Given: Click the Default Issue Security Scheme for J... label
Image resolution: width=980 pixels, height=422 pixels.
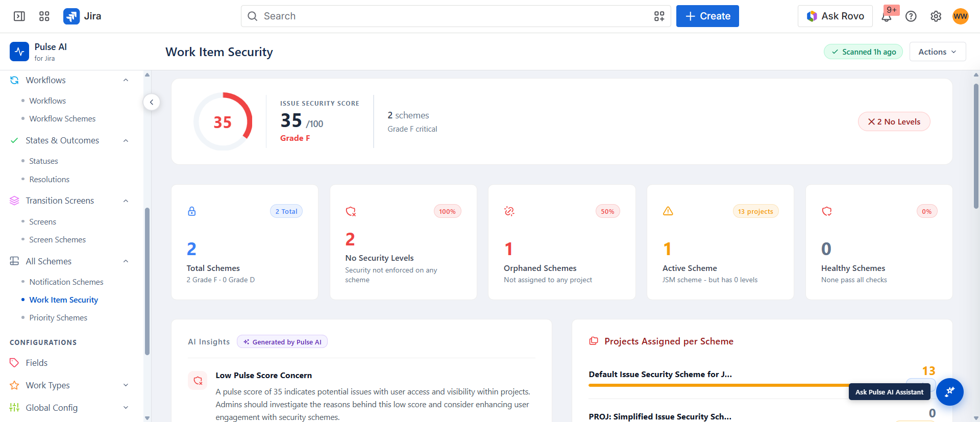Looking at the screenshot, I should coord(660,374).
